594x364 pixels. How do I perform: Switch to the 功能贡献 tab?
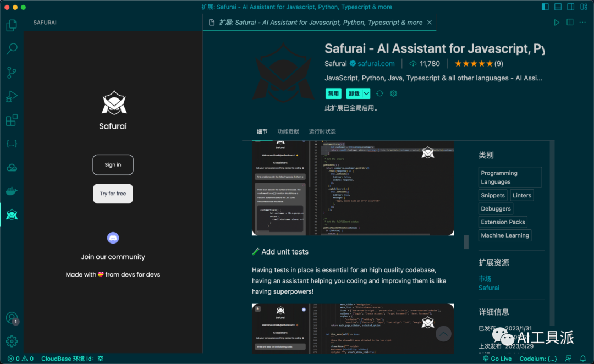point(288,131)
